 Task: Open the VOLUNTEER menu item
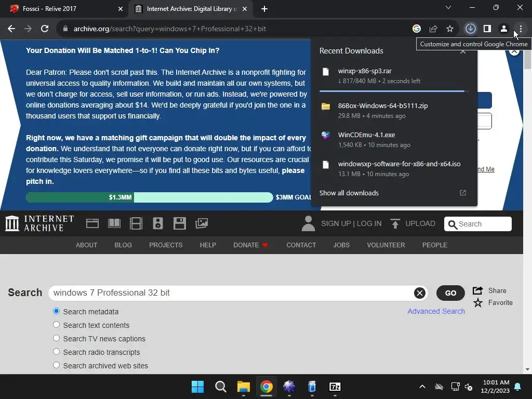click(386, 245)
